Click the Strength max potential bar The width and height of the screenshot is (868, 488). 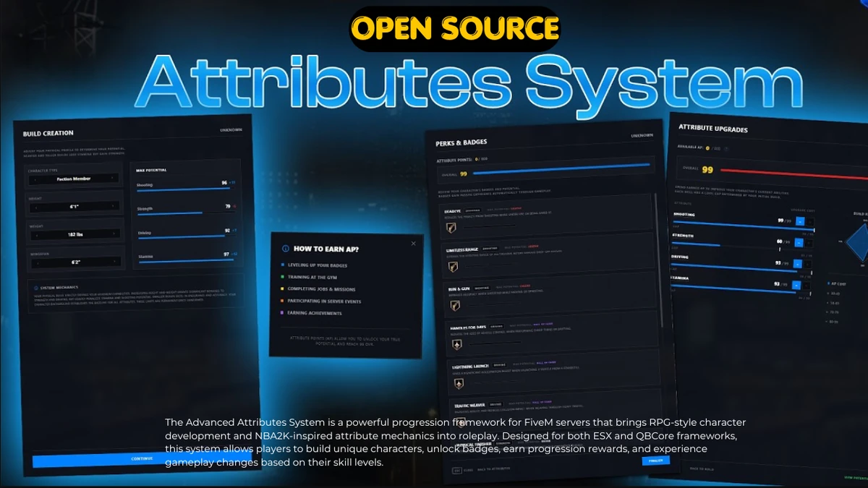(187, 213)
